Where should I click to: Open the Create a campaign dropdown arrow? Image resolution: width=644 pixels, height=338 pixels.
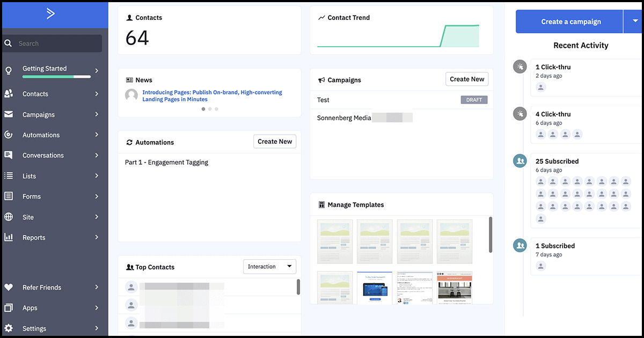click(634, 21)
